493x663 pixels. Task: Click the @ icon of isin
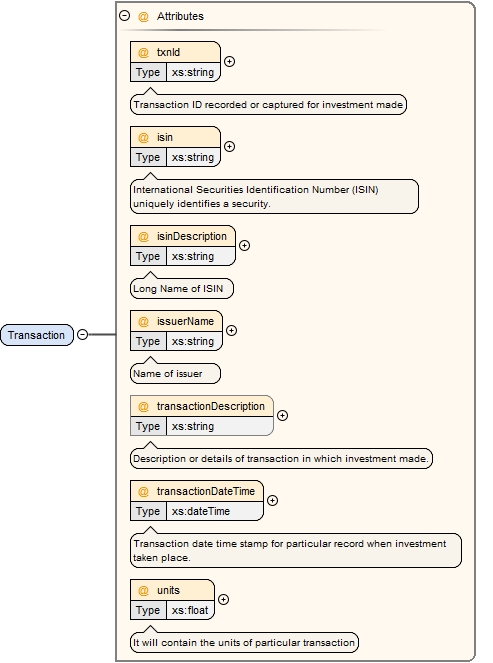(x=143, y=137)
